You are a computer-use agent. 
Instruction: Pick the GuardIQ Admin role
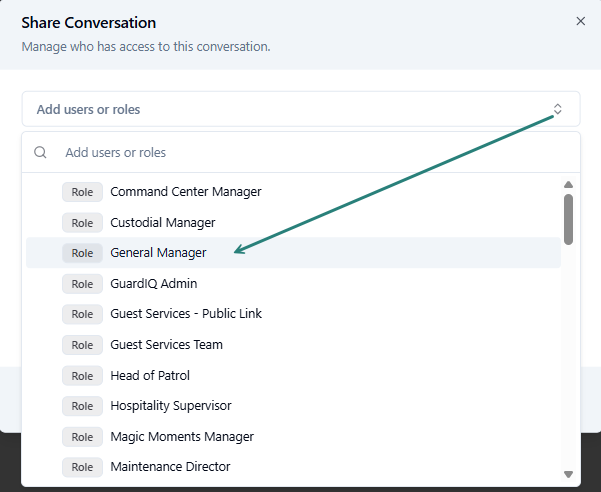pyautogui.click(x=153, y=284)
